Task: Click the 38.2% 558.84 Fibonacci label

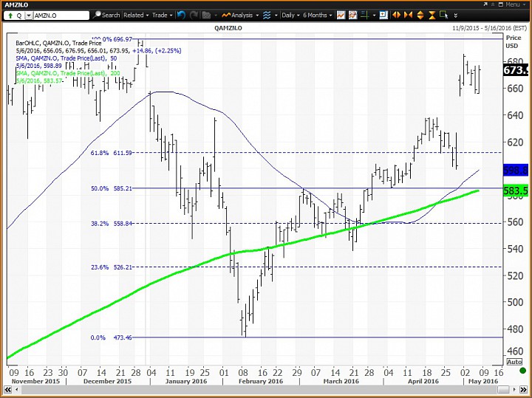Action: pos(112,224)
